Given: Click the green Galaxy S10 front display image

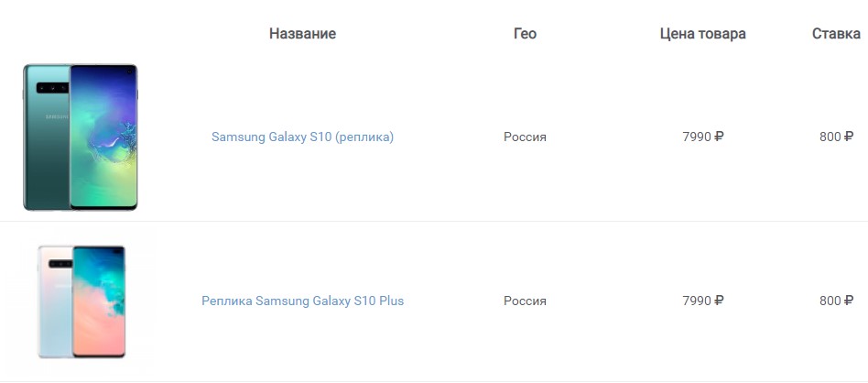Looking at the screenshot, I should click(103, 137).
